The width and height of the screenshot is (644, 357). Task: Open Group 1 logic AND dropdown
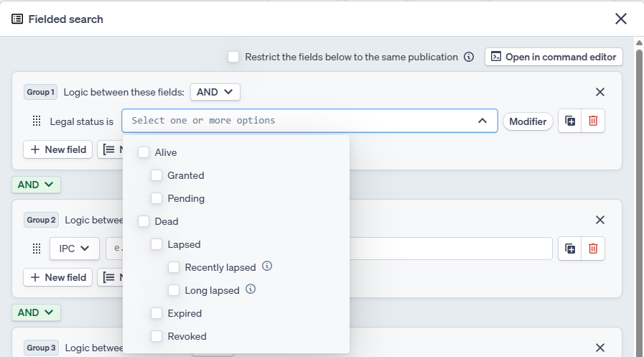[x=215, y=92]
